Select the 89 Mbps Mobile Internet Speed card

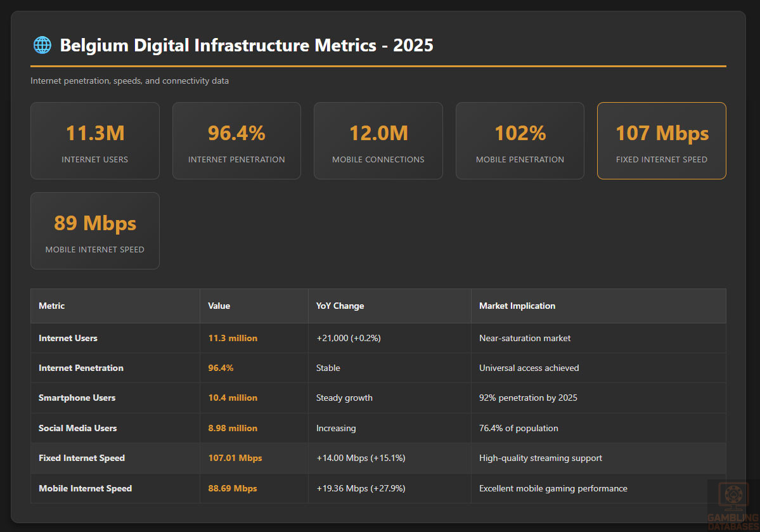[x=95, y=231]
